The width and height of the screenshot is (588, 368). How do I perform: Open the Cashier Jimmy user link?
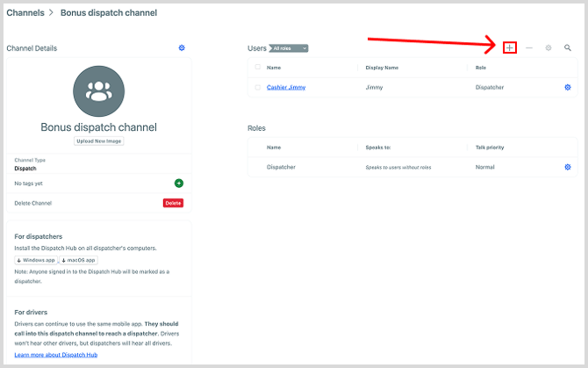pos(286,87)
